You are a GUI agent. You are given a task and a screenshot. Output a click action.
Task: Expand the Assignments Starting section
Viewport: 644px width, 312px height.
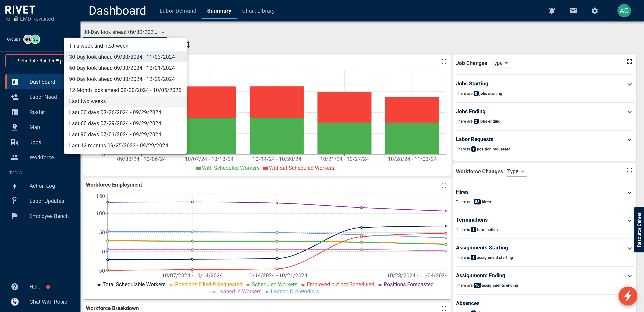click(x=630, y=248)
